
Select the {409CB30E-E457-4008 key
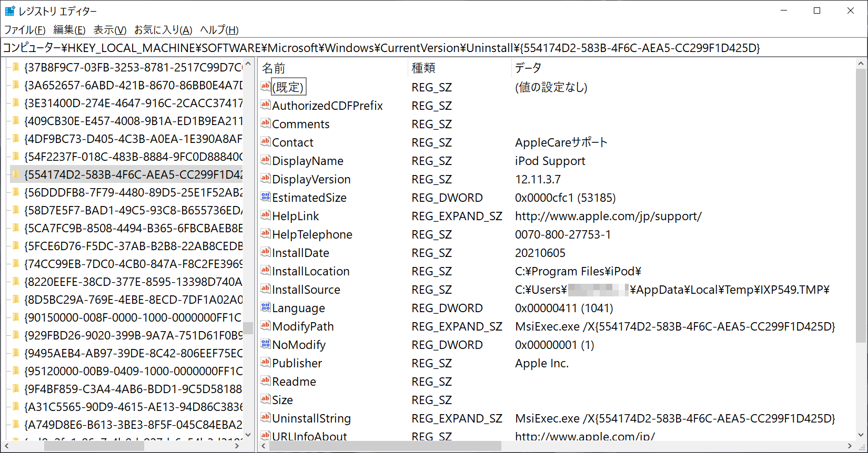click(134, 121)
